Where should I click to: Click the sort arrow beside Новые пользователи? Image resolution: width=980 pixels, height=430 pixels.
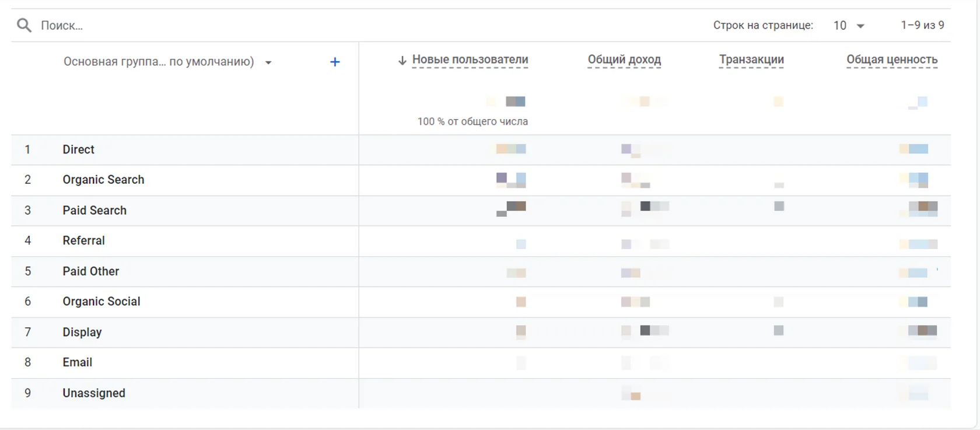tap(402, 60)
